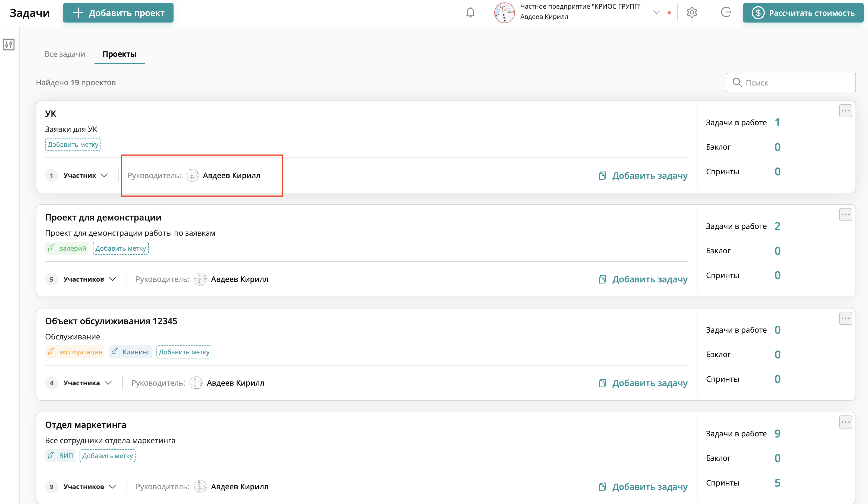Image resolution: width=868 pixels, height=504 pixels.
Task: Expand the 1 Участник list in УК
Action: coord(104,176)
